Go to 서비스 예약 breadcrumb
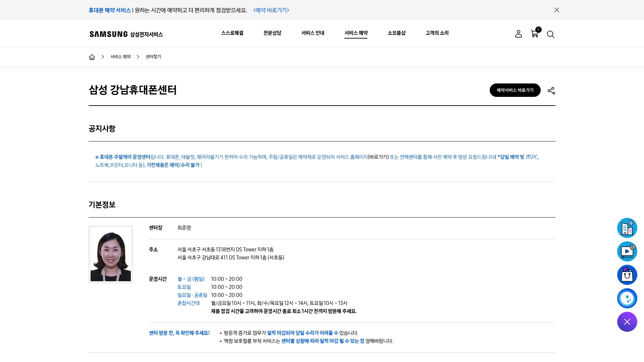The image size is (644, 362). [x=121, y=57]
